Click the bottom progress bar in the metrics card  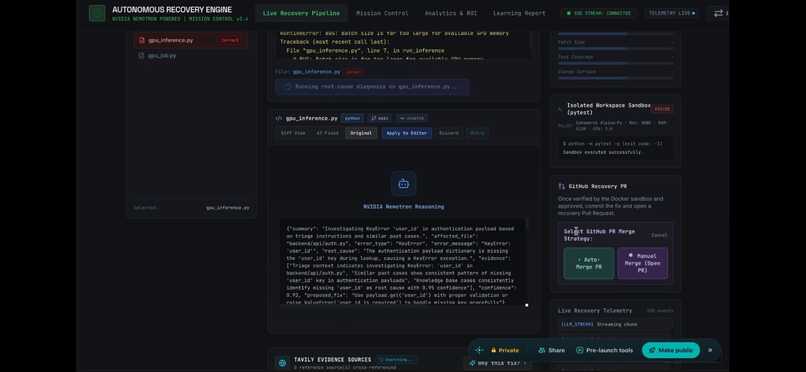615,78
